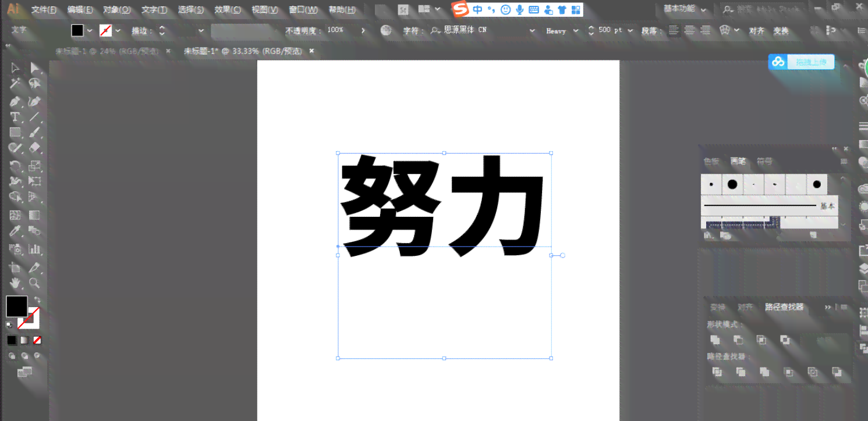868x421 pixels.
Task: Select the Column Graph tool
Action: 36,249
